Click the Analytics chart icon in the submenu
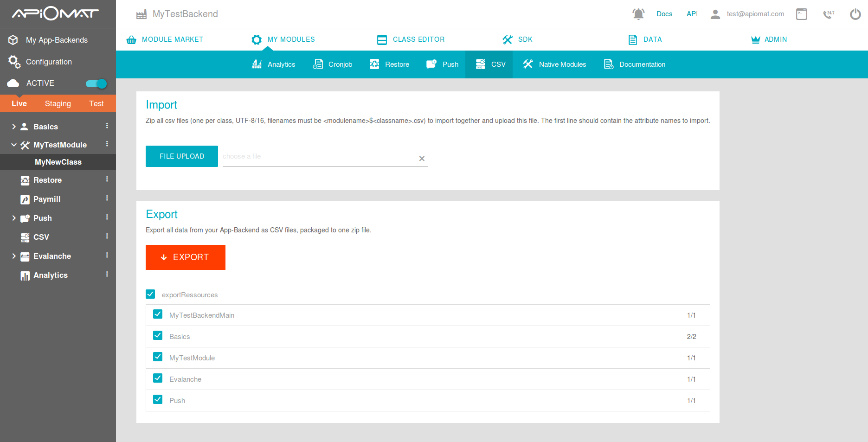 (x=257, y=64)
